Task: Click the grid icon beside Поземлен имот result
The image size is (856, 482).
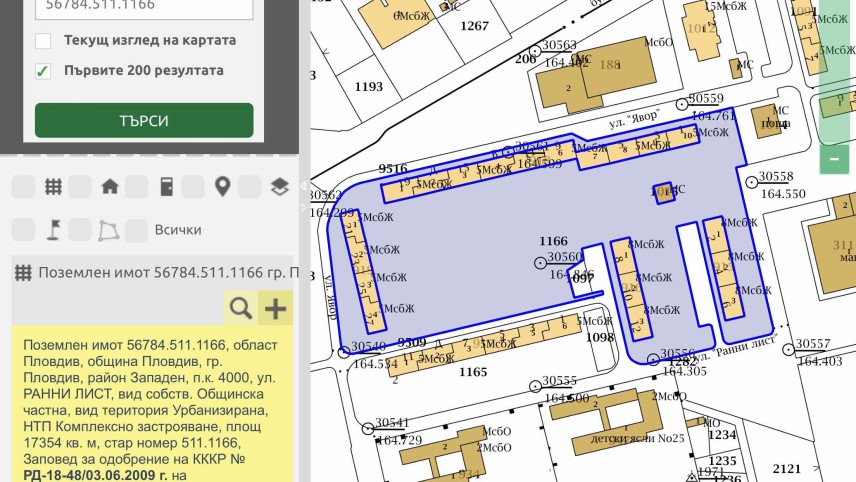Action: [x=23, y=272]
